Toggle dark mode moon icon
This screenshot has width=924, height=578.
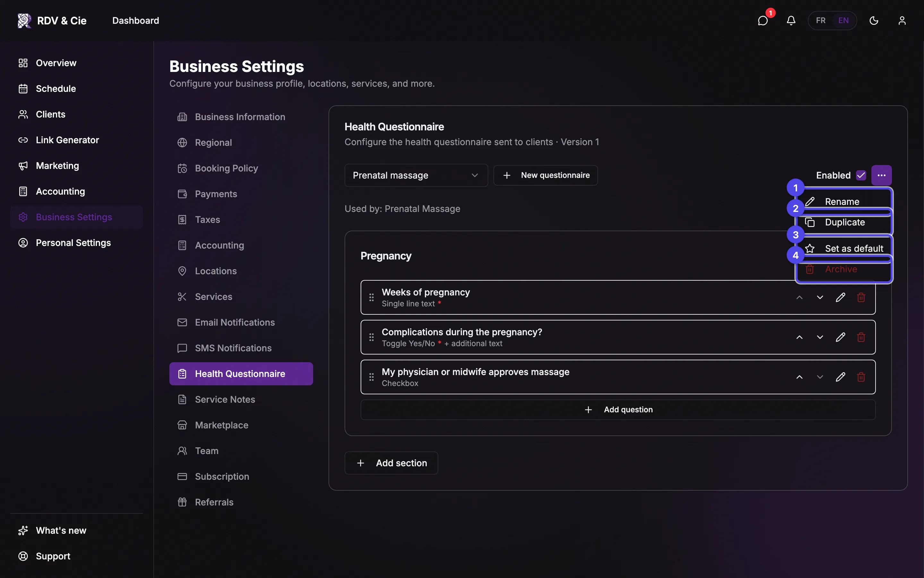point(874,21)
